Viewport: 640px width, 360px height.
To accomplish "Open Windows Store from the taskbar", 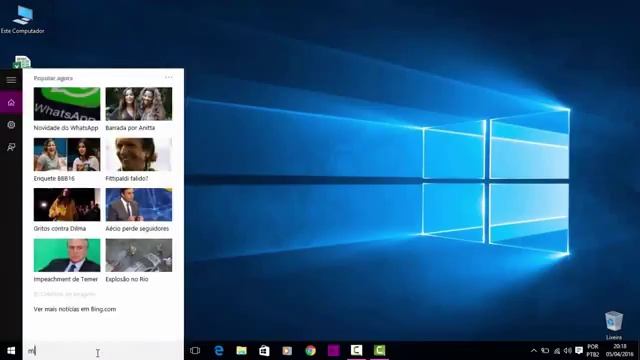I will point(264,351).
